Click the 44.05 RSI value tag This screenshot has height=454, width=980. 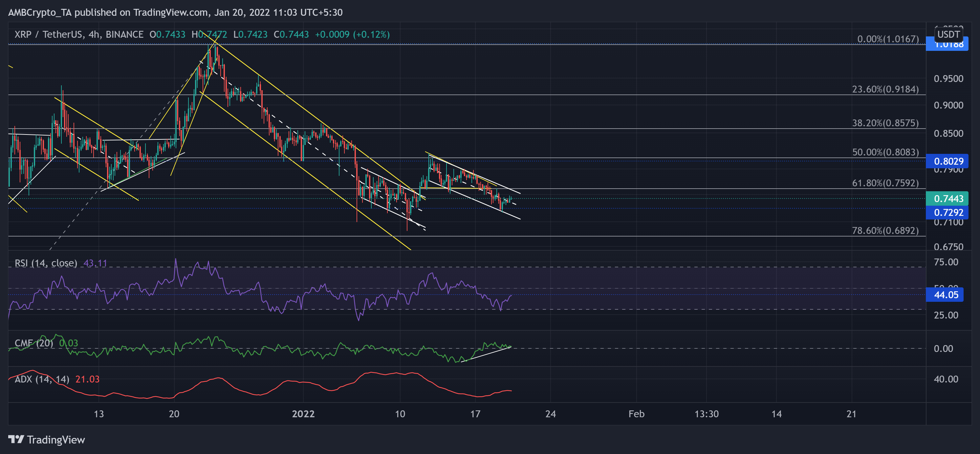[x=945, y=295]
